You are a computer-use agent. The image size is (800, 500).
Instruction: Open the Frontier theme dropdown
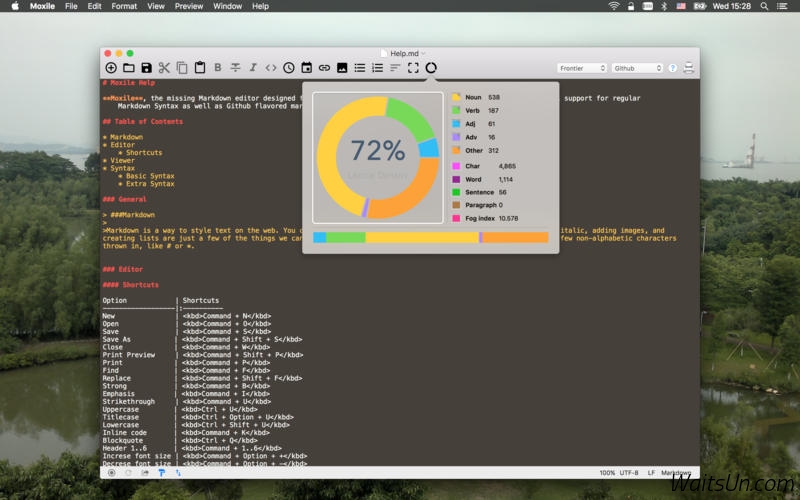pos(582,68)
